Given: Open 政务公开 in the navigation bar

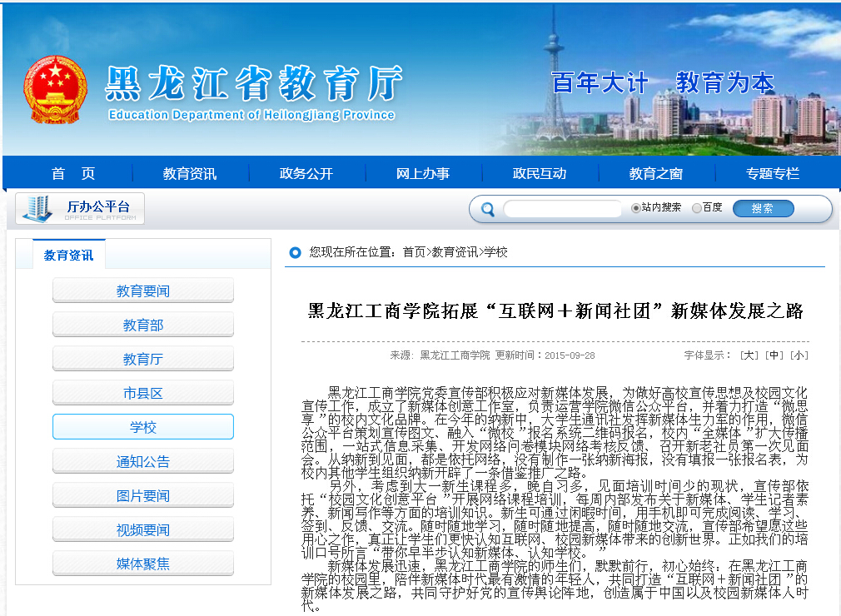Looking at the screenshot, I should pos(306,174).
